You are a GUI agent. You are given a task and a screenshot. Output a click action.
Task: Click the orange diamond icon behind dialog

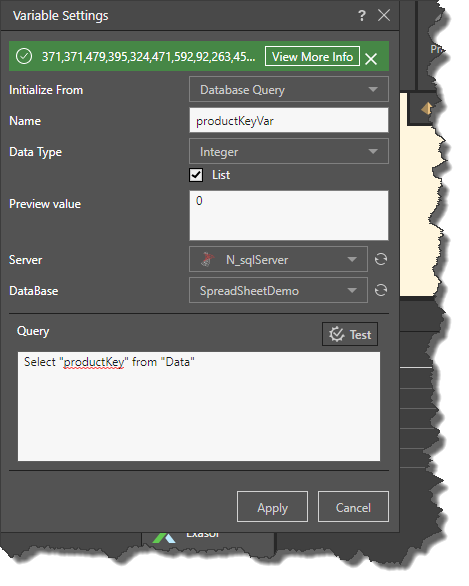pos(426,109)
